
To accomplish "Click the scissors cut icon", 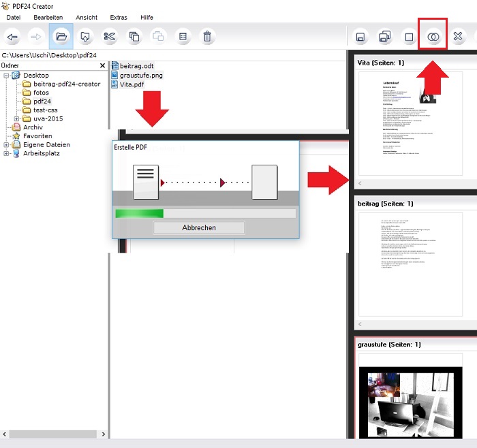I will (110, 37).
